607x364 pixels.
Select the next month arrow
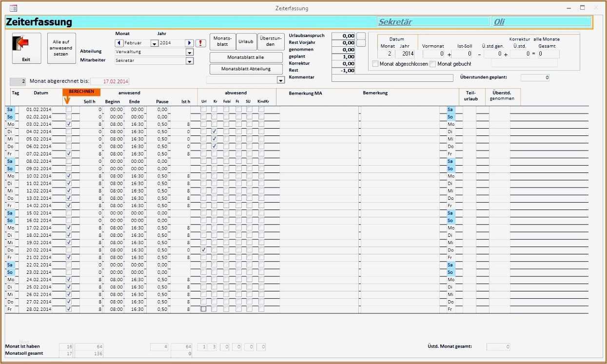[x=189, y=43]
